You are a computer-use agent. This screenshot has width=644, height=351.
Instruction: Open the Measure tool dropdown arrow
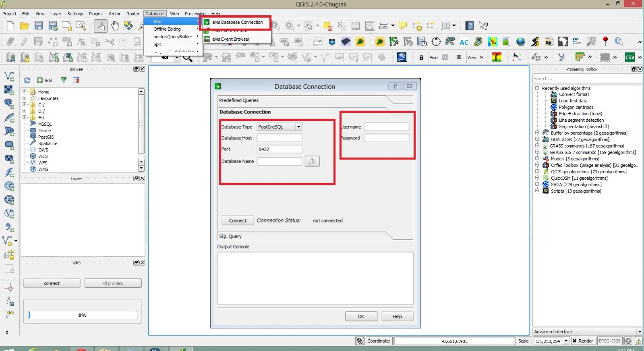point(393,26)
